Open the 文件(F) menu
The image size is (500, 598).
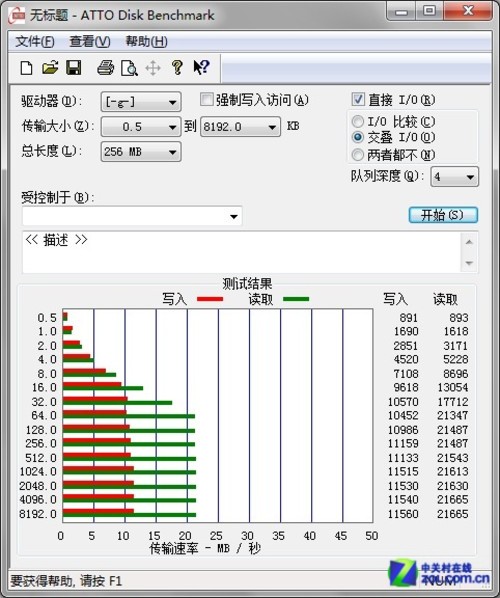click(35, 41)
